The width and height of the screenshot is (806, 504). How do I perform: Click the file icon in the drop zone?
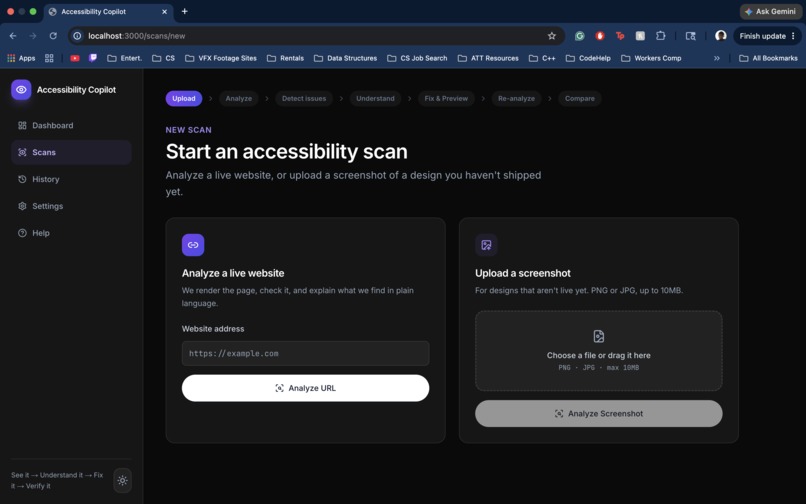click(598, 336)
